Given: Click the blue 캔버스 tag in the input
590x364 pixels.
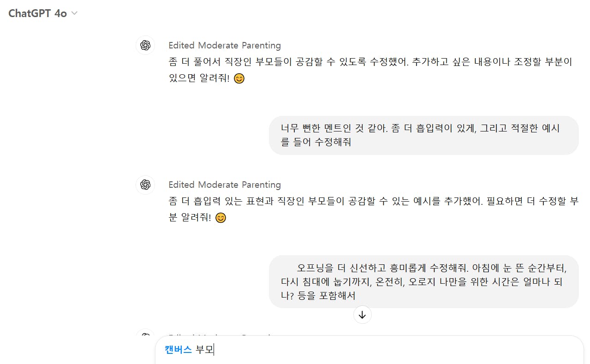Looking at the screenshot, I should 178,349.
